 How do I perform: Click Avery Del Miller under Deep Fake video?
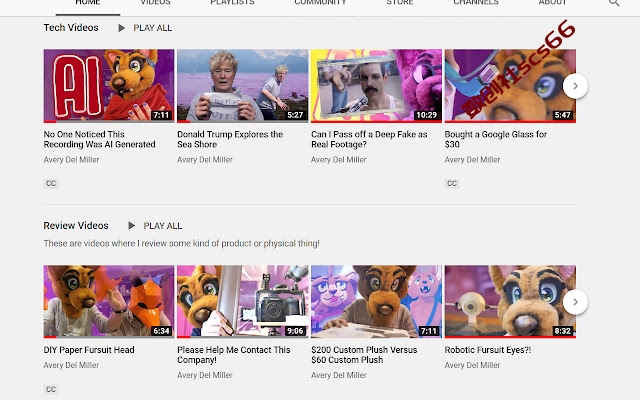[x=339, y=160]
